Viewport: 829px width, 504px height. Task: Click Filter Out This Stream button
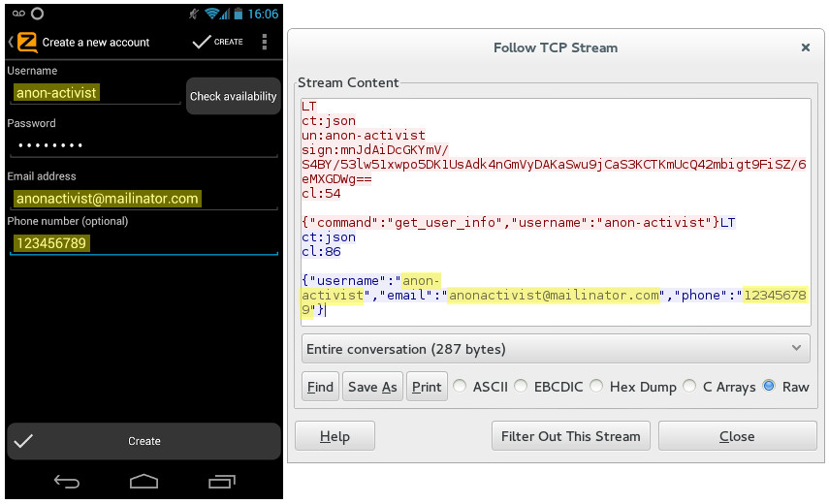(570, 436)
